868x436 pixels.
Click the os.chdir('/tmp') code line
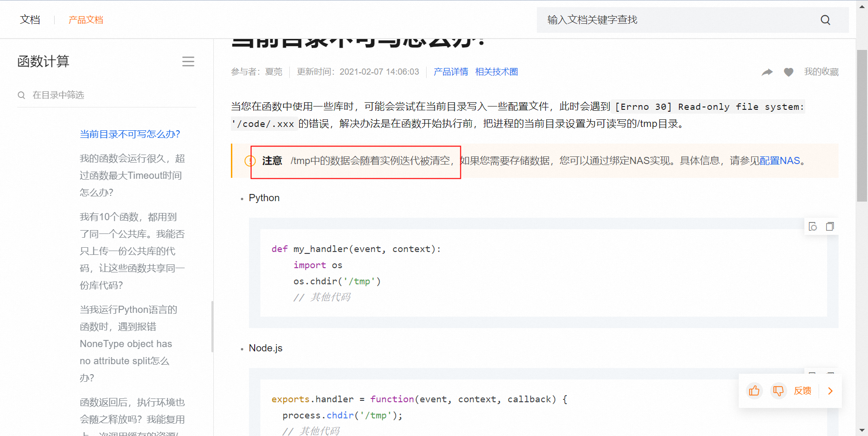(337, 281)
